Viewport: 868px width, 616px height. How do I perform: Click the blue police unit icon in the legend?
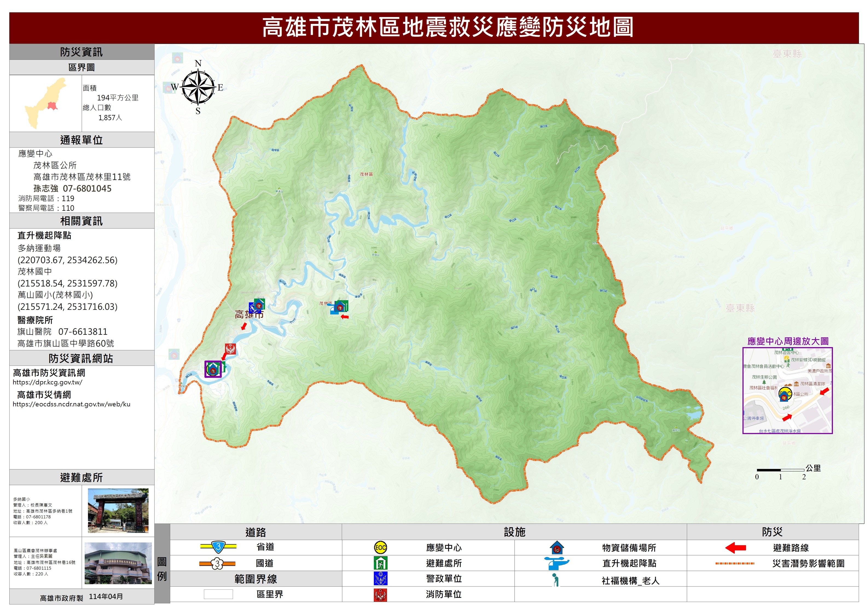tap(380, 578)
